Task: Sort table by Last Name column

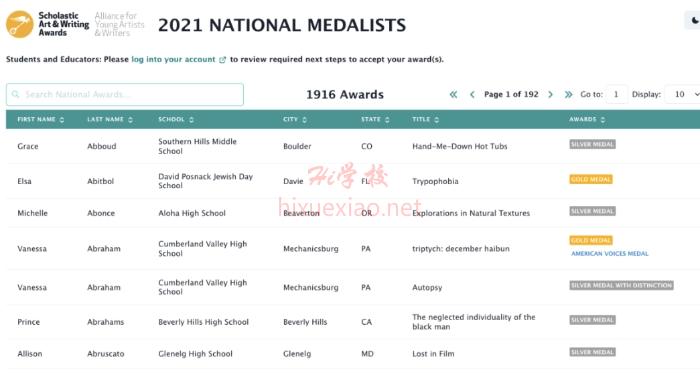Action: click(110, 120)
